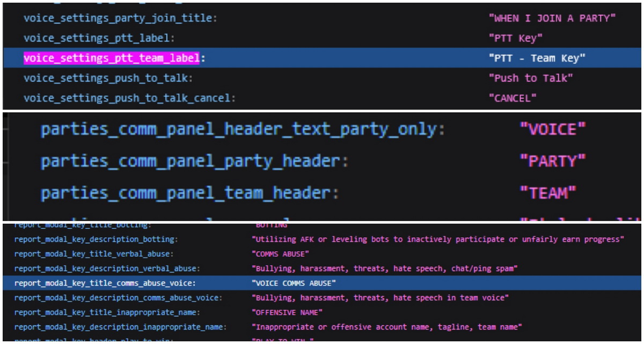Click the highlighted voice_settings_ptt_team_label key
This screenshot has width=644, height=344.
112,58
